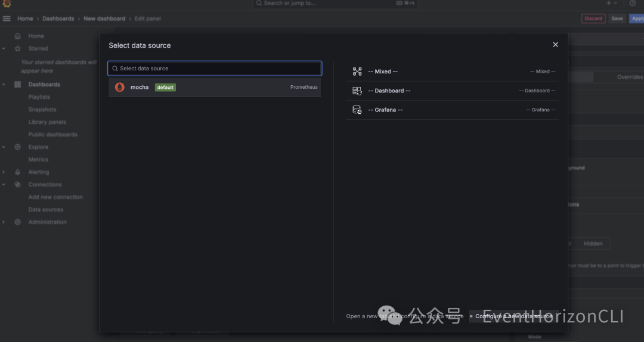
Task: Click the Apply button
Action: click(x=637, y=18)
